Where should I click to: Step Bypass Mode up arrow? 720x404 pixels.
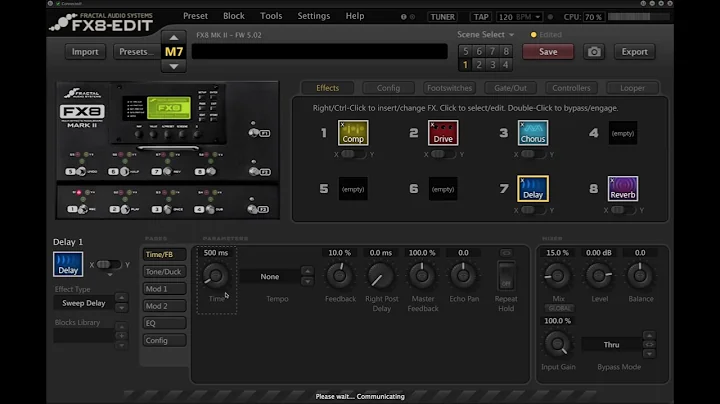(649, 335)
